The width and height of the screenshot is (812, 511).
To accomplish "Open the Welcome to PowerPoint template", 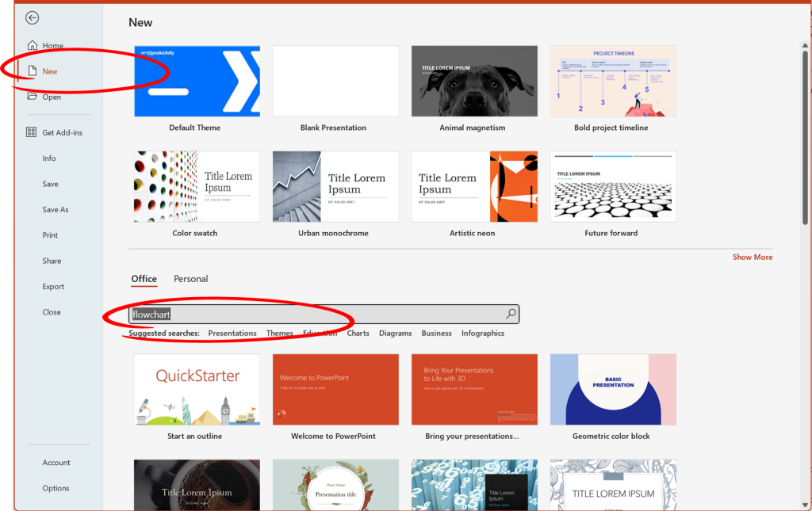I will 335,390.
